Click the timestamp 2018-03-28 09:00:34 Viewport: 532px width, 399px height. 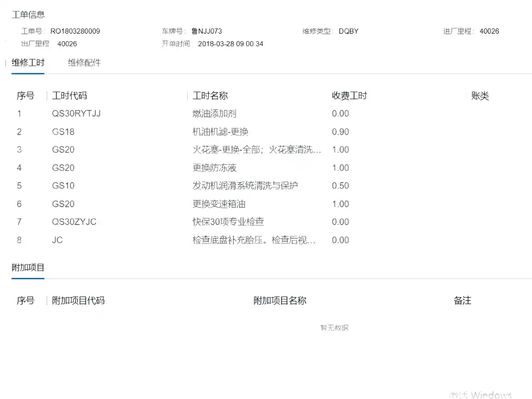230,44
